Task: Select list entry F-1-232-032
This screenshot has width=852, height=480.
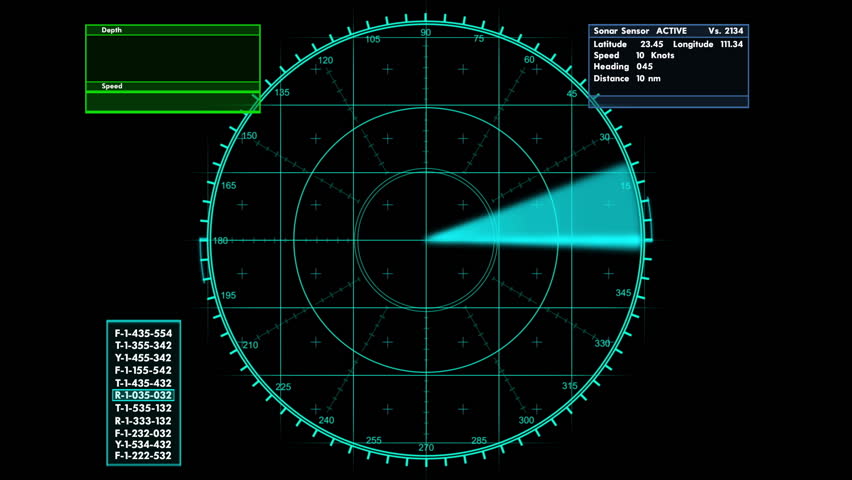Action: tap(143, 433)
